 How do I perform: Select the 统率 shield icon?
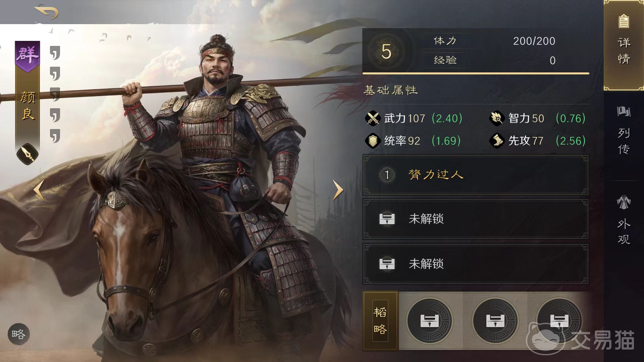(373, 141)
